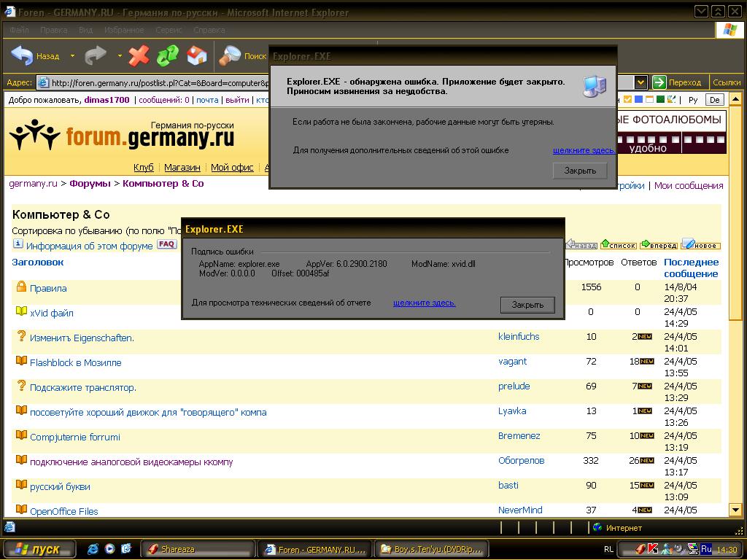747x560 pixels.
Task: Click the grey Forward arrow in IE toolbar
Action: (x=96, y=55)
